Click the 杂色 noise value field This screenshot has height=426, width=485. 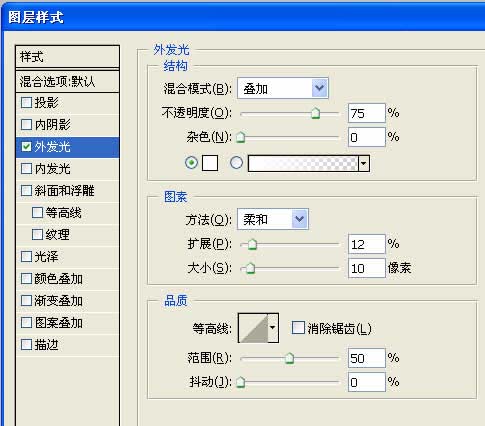click(367, 137)
